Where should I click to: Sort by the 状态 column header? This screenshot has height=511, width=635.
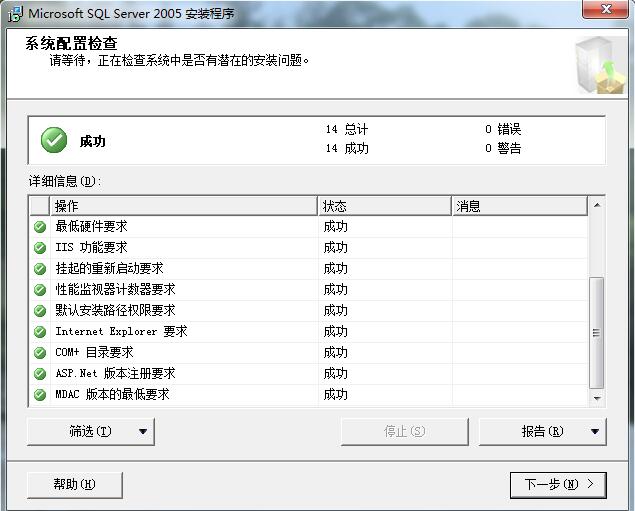(385, 206)
